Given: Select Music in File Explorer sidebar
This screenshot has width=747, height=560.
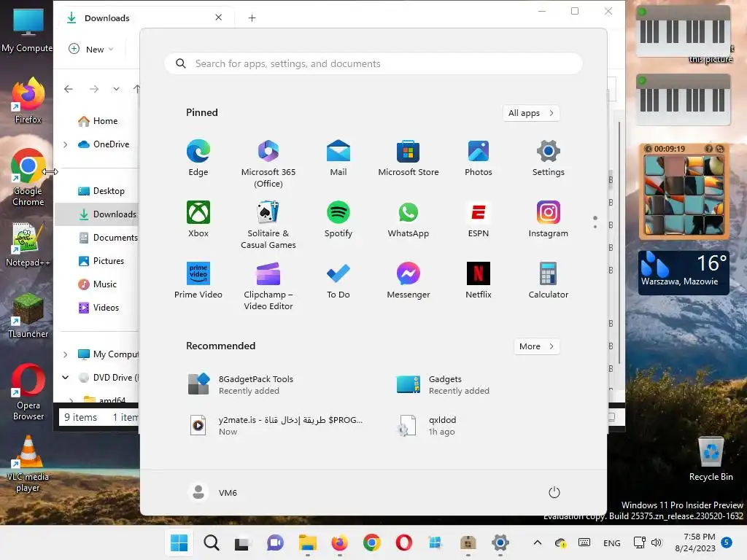Looking at the screenshot, I should pyautogui.click(x=98, y=284).
